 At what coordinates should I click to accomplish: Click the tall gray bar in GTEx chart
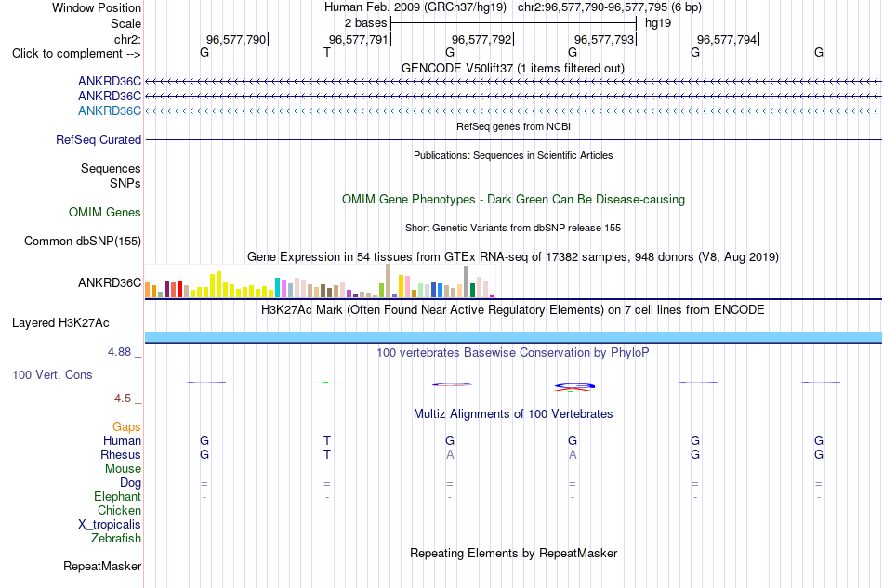467,281
